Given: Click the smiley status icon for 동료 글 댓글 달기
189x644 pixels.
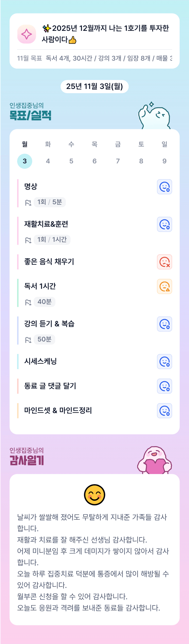Looking at the screenshot, I should (164, 386).
